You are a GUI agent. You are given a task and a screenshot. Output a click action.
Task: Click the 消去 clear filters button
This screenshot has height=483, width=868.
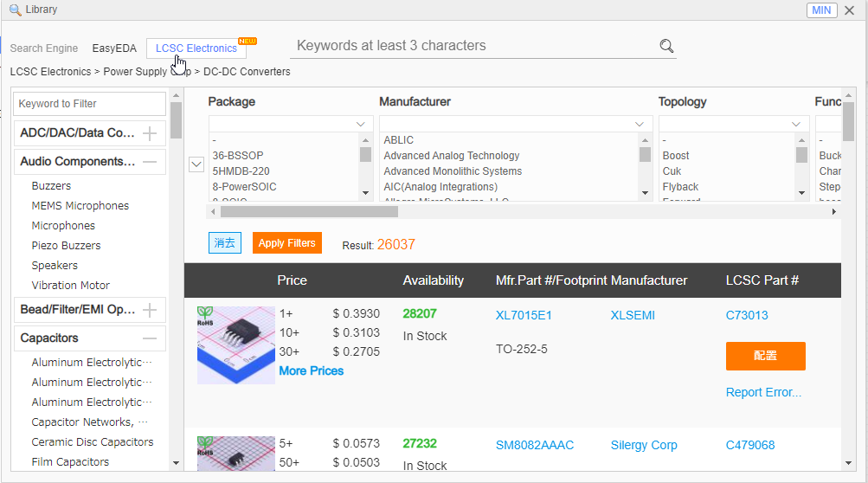[x=225, y=243]
